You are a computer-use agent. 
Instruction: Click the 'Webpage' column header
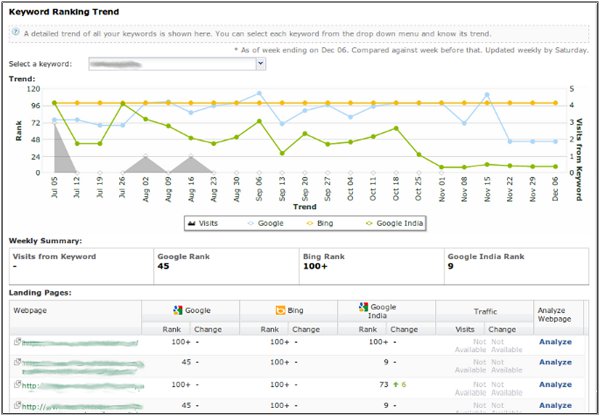(x=30, y=310)
